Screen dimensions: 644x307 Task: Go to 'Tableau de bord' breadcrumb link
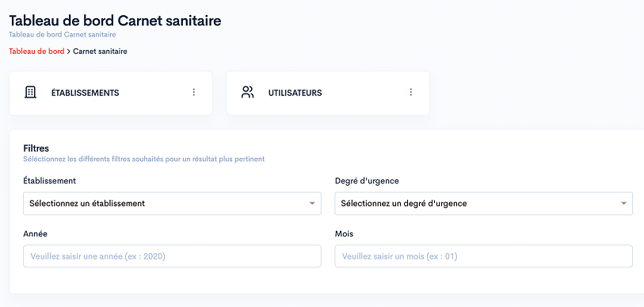pyautogui.click(x=36, y=52)
